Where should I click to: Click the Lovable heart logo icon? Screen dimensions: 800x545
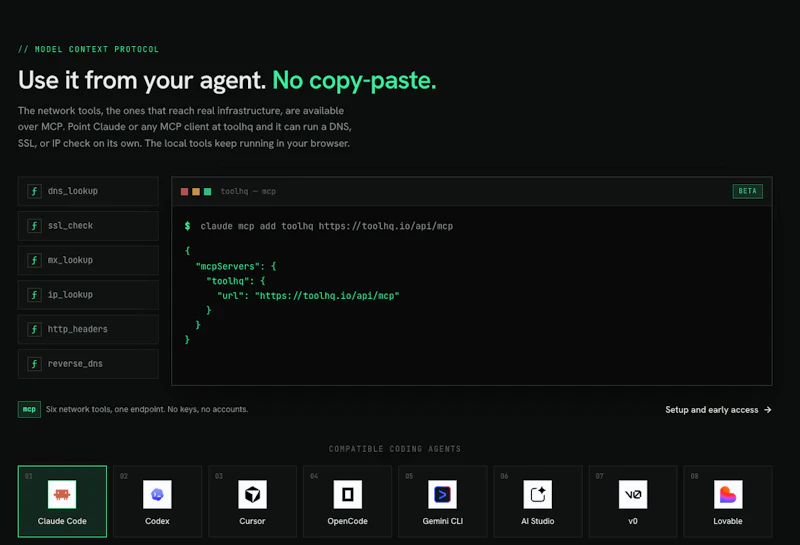728,494
